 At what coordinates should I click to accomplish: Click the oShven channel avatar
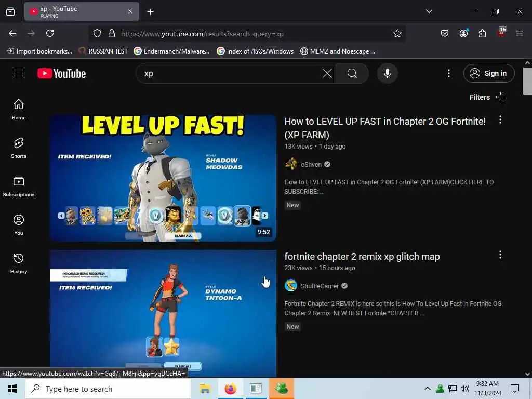click(x=291, y=164)
